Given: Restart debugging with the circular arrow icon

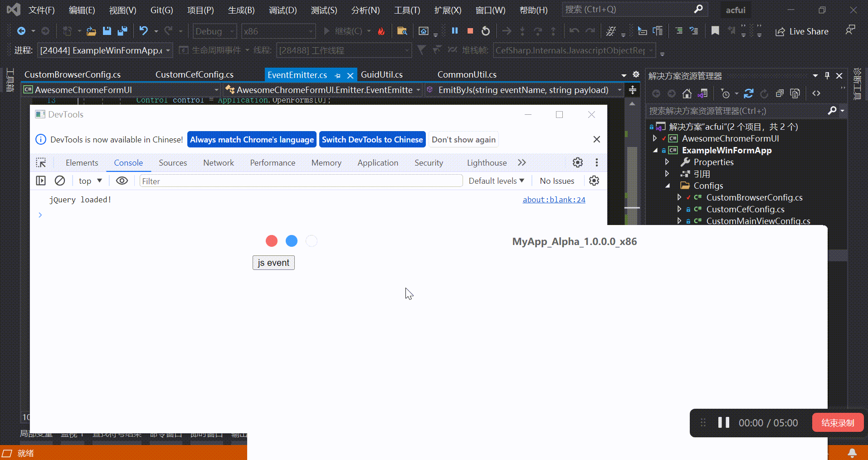Looking at the screenshot, I should [x=486, y=31].
